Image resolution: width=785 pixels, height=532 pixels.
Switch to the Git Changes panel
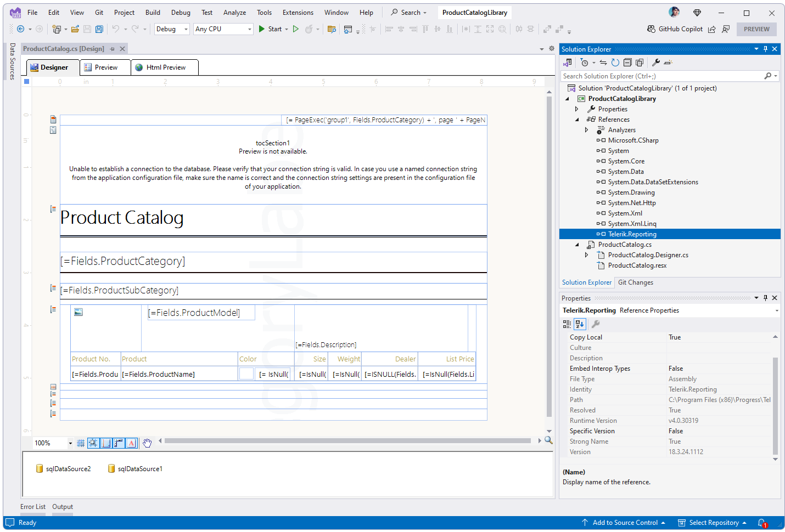pyautogui.click(x=635, y=282)
